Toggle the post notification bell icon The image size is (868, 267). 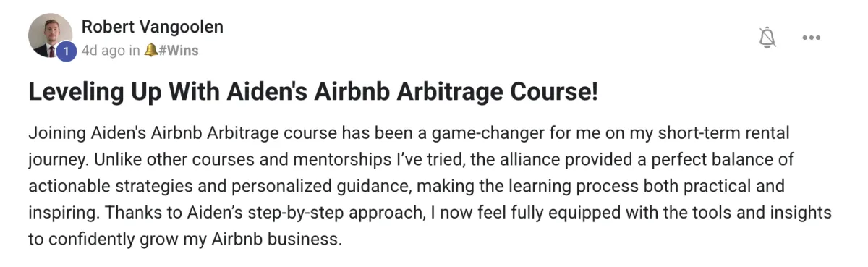[x=767, y=38]
